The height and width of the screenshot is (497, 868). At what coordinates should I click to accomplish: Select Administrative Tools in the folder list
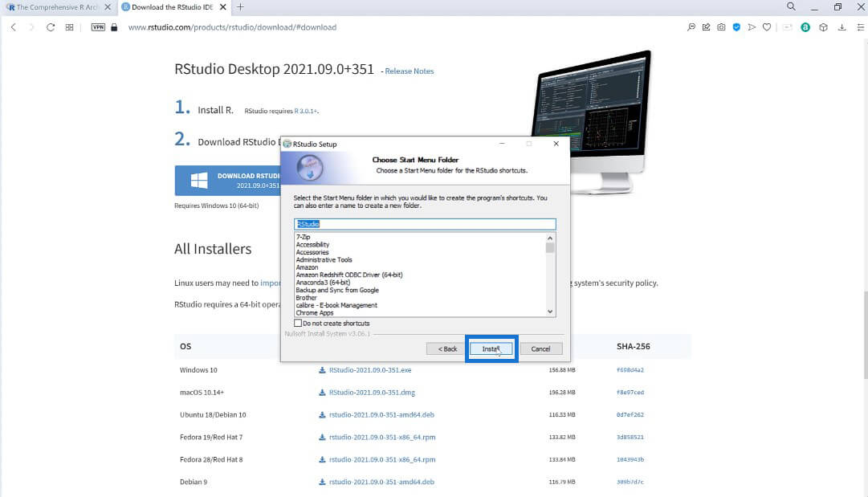324,259
